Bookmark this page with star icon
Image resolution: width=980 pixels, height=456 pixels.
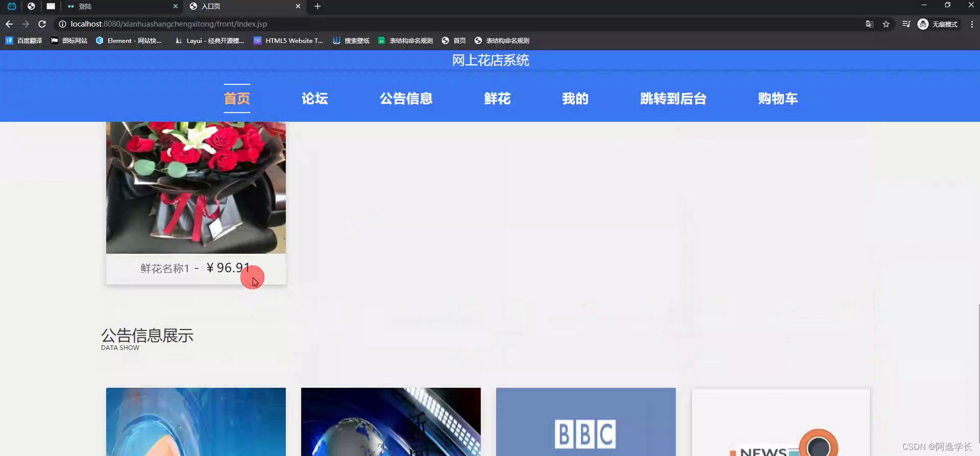pyautogui.click(x=886, y=24)
